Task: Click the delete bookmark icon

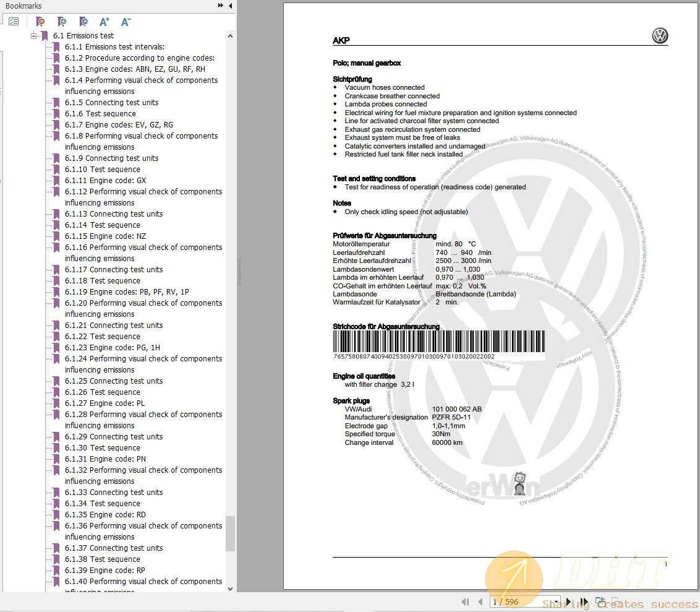Action: tap(40, 22)
